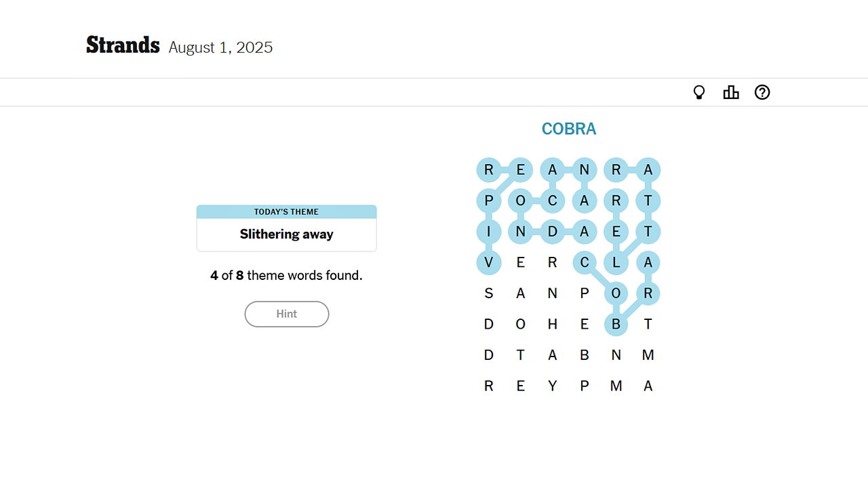Select the letter Y in the last row

pyautogui.click(x=553, y=385)
